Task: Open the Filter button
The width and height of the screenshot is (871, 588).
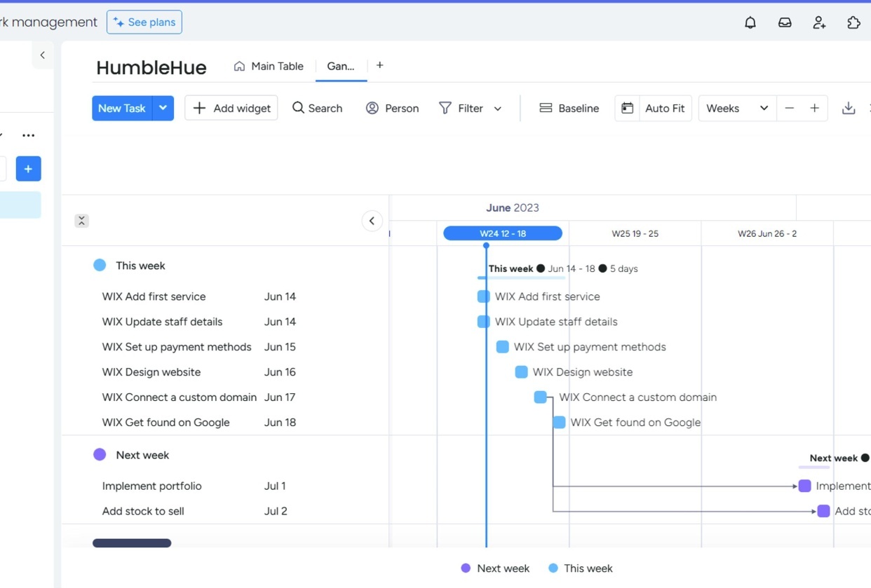Action: pyautogui.click(x=461, y=108)
